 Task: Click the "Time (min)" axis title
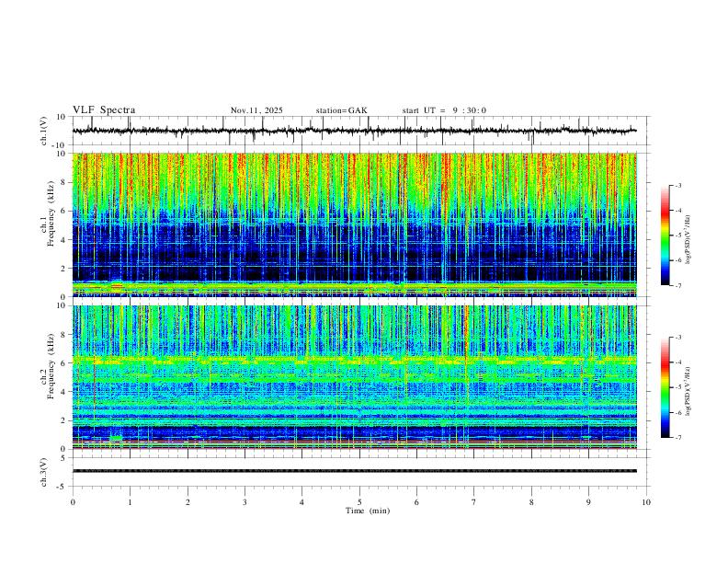(368, 511)
